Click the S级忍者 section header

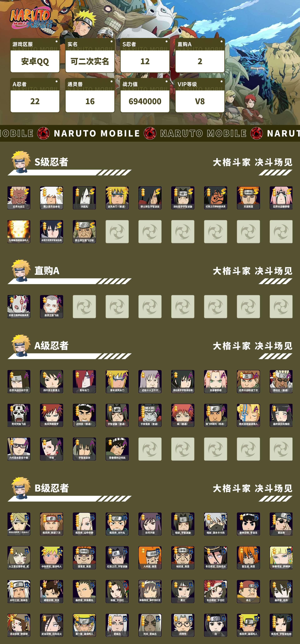51,162
